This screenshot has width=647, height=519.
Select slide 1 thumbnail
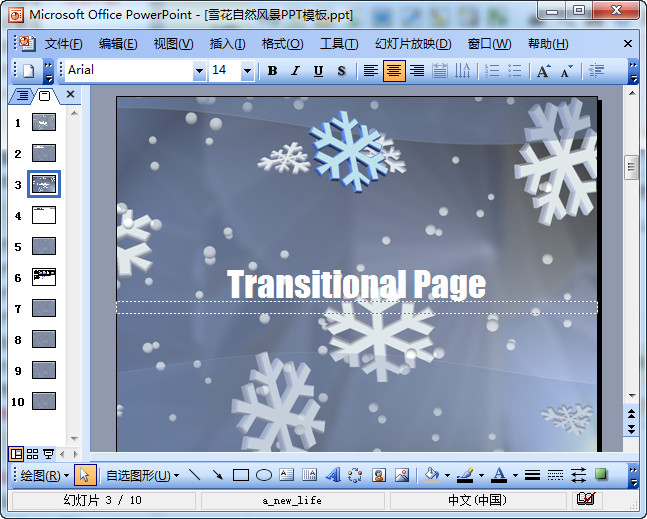(x=44, y=122)
